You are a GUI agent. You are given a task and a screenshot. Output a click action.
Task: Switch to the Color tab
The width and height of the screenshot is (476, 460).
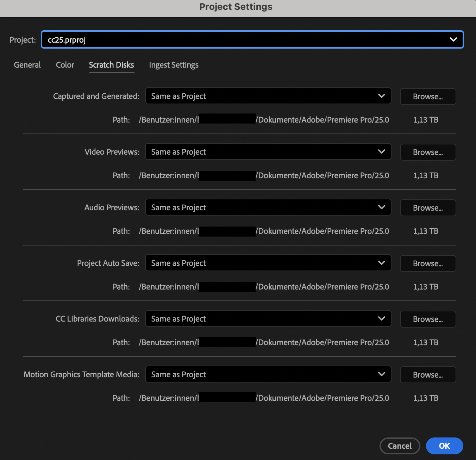(x=65, y=65)
